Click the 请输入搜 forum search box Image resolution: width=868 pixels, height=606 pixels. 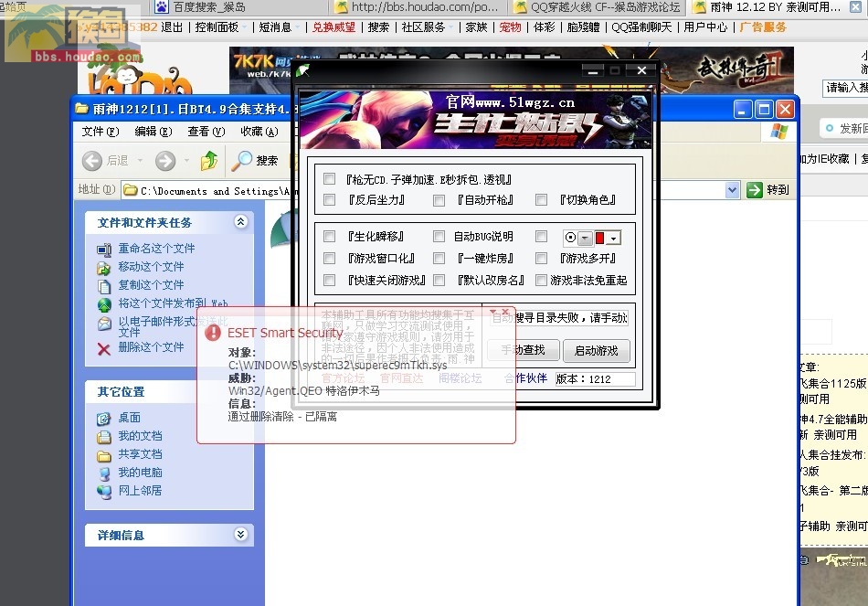pyautogui.click(x=845, y=88)
